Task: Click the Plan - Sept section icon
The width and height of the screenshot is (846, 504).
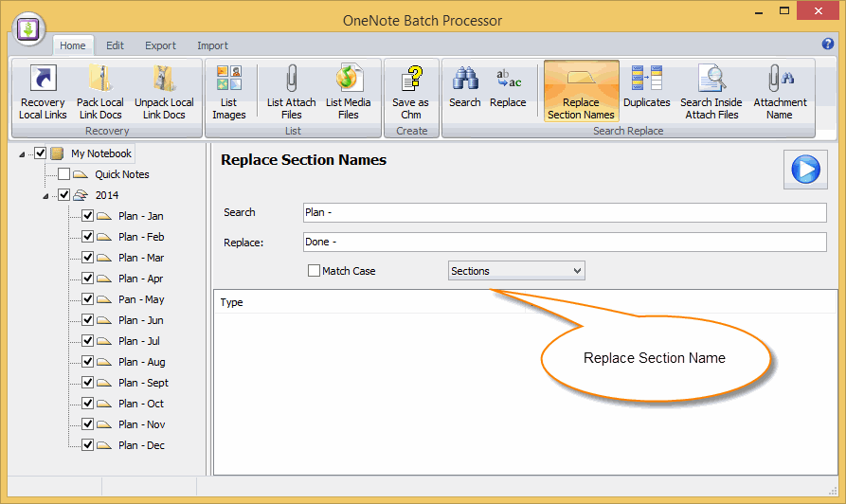Action: [104, 383]
